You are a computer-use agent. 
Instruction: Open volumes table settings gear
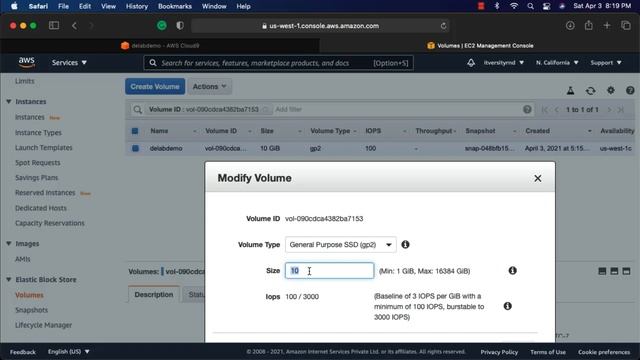(610, 90)
